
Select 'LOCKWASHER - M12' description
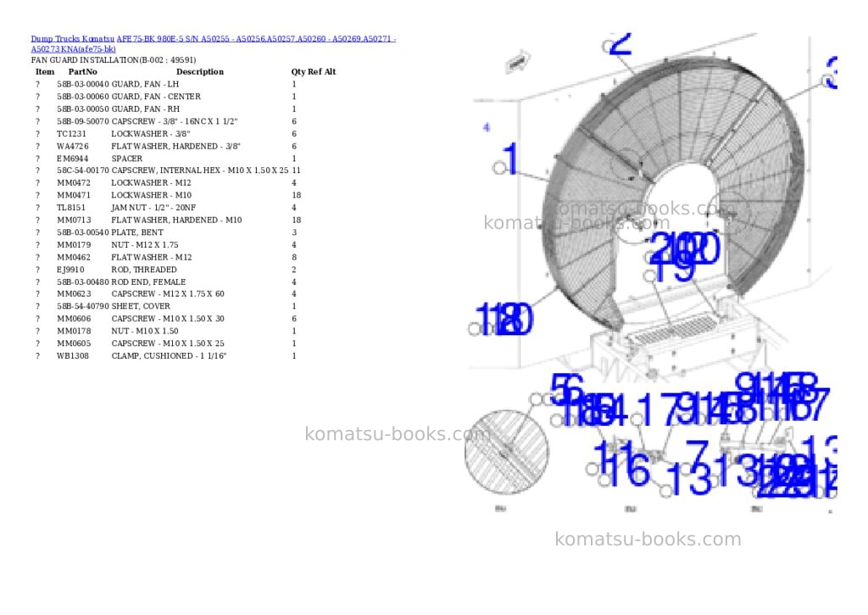[x=151, y=183]
